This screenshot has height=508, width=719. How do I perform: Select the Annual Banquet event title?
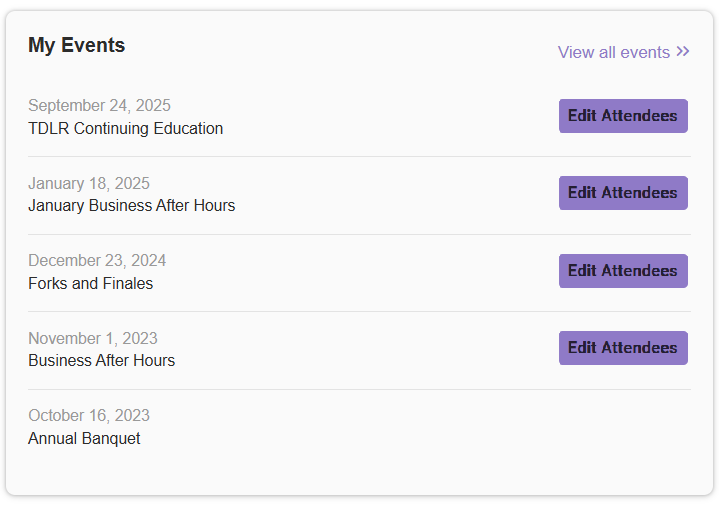click(x=84, y=438)
